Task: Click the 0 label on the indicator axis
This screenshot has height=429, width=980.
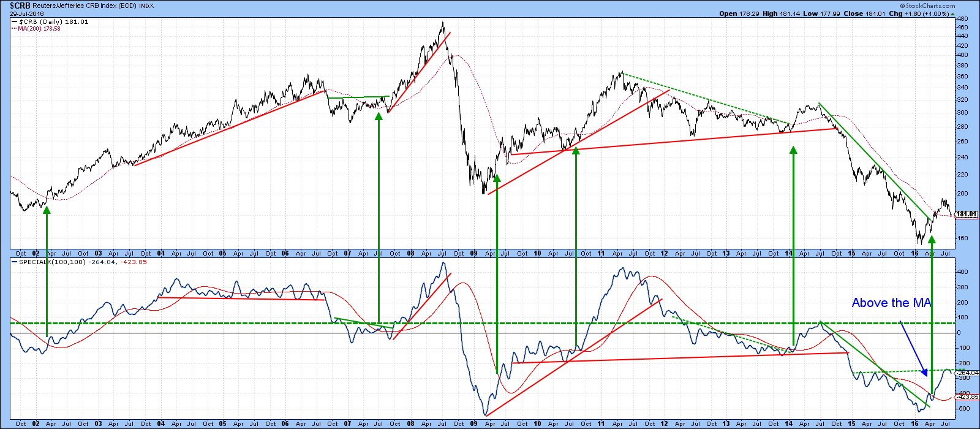Action: point(959,333)
